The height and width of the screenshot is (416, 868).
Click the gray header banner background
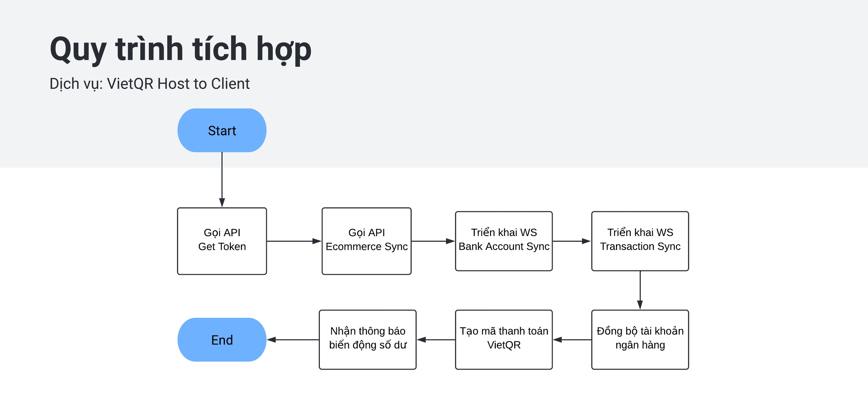click(565, 75)
